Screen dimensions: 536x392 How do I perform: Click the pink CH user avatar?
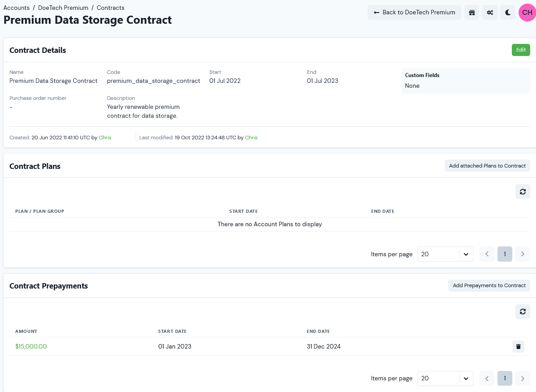(x=527, y=12)
